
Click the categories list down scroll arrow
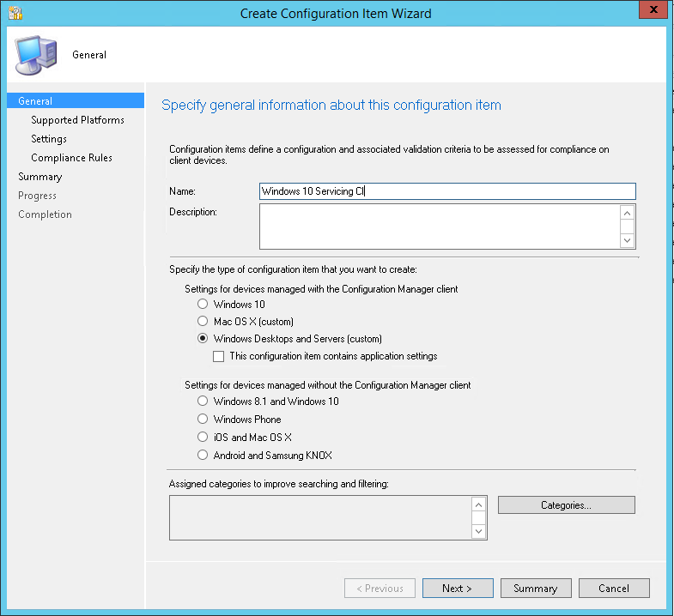(478, 531)
